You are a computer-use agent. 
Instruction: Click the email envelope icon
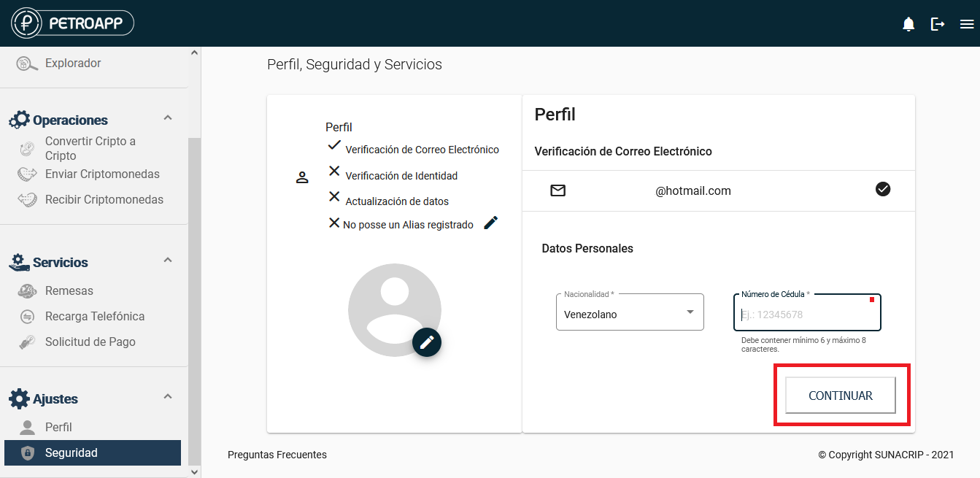tap(557, 190)
